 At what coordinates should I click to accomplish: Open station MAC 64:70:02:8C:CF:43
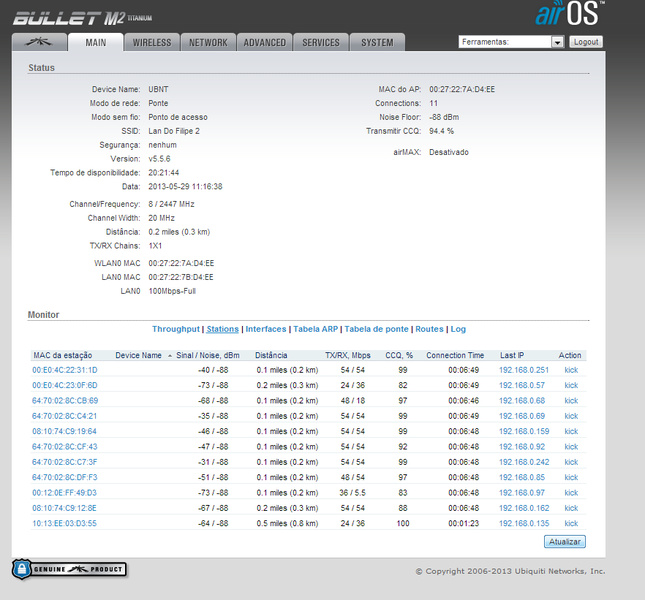[x=65, y=447]
